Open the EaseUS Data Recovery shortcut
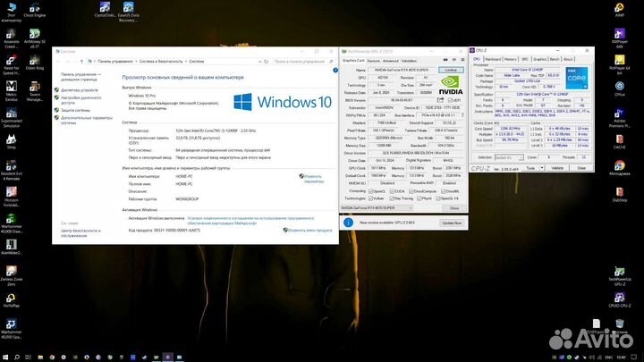This screenshot has width=644, height=362. pos(129,12)
